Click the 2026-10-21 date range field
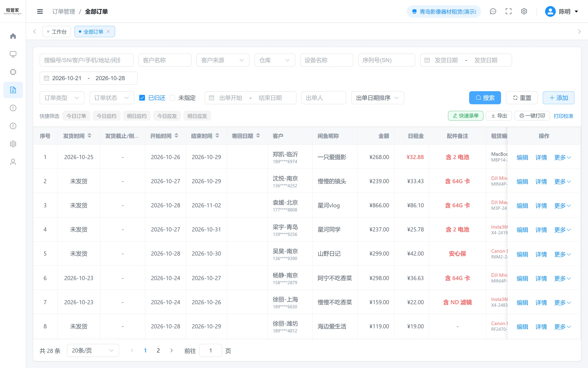The width and height of the screenshot is (588, 368). pyautogui.click(x=88, y=78)
